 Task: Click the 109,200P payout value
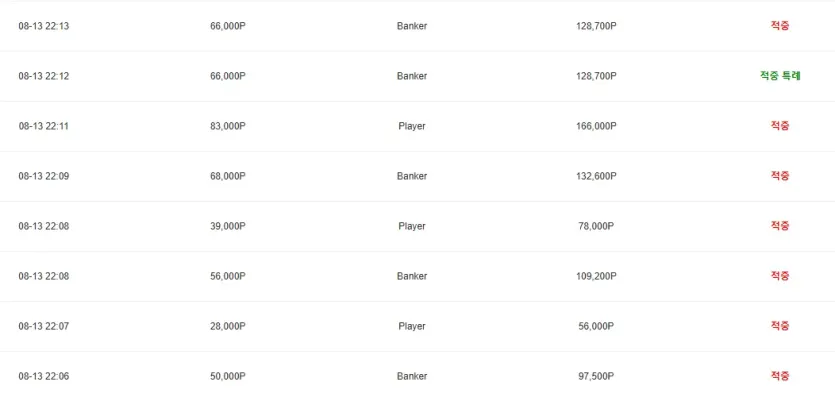(596, 276)
